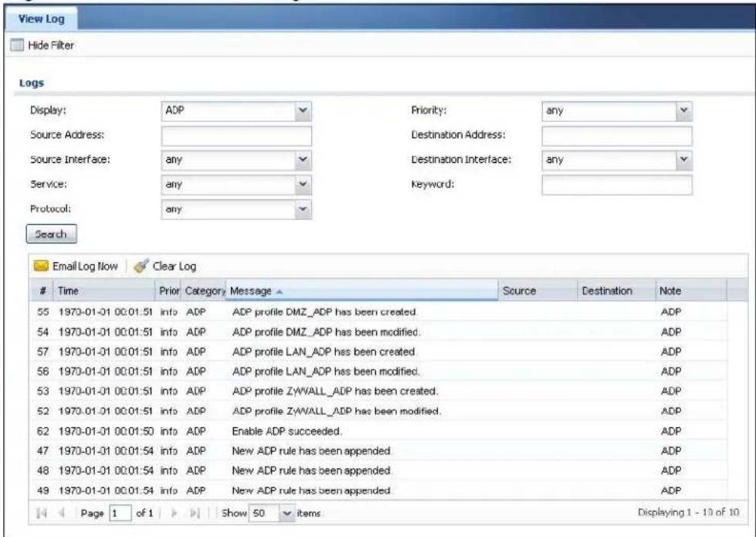Select log row ZyWALL_ADP has been modified
756x537 pixels.
[x=378, y=411]
